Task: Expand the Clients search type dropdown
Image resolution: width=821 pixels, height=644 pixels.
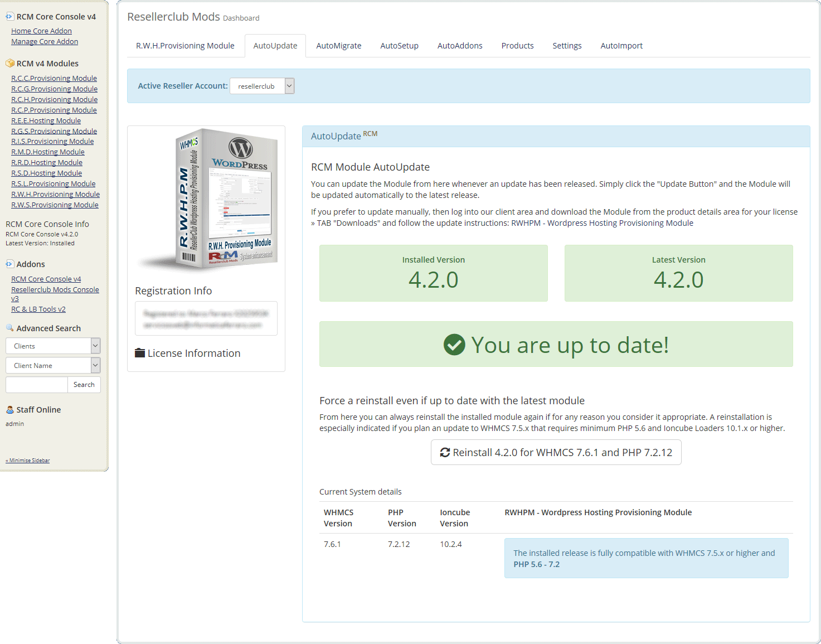Action: coord(53,346)
